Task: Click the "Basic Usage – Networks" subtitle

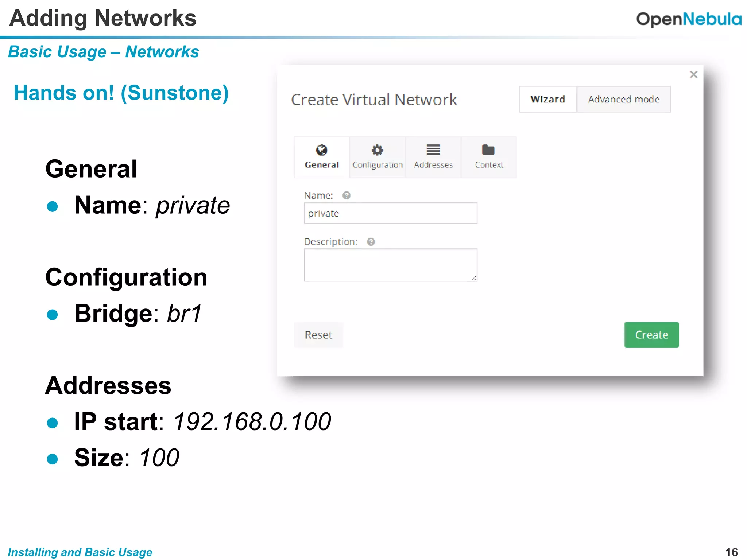Action: pyautogui.click(x=104, y=52)
